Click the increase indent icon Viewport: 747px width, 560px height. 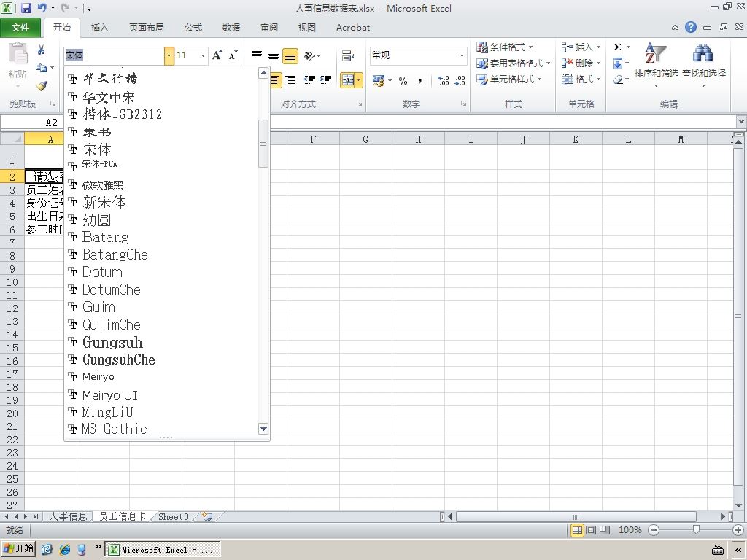click(x=326, y=80)
